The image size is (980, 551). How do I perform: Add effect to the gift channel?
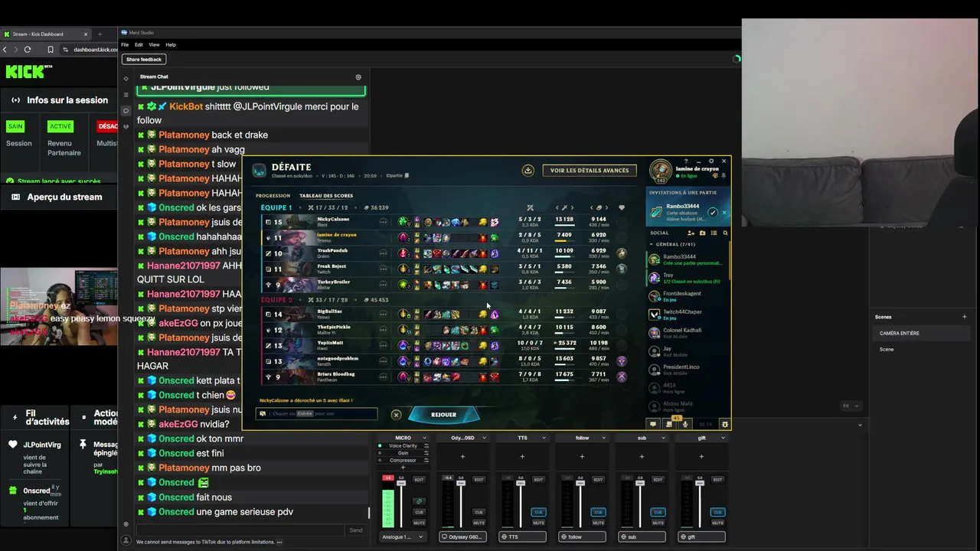[x=701, y=457]
